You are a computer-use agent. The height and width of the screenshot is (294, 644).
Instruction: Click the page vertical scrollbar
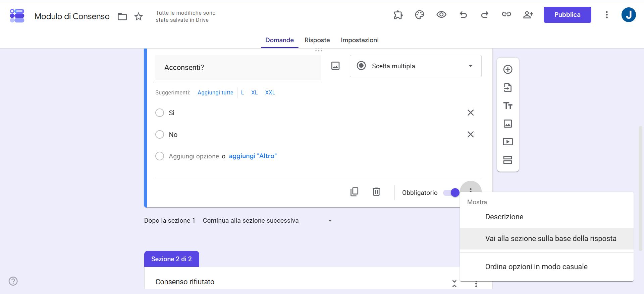click(x=640, y=188)
